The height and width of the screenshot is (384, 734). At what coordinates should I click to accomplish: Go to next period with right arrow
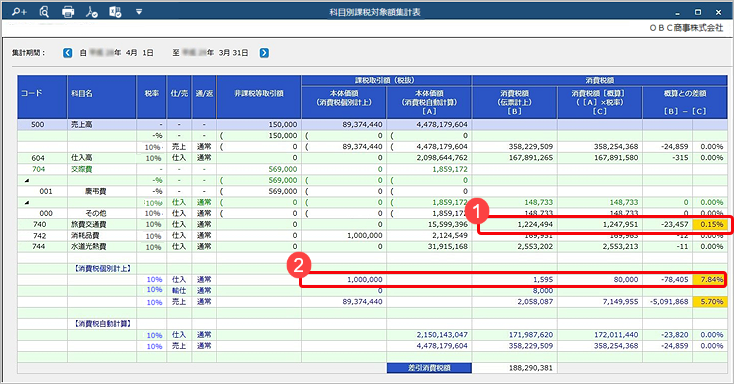[x=264, y=53]
